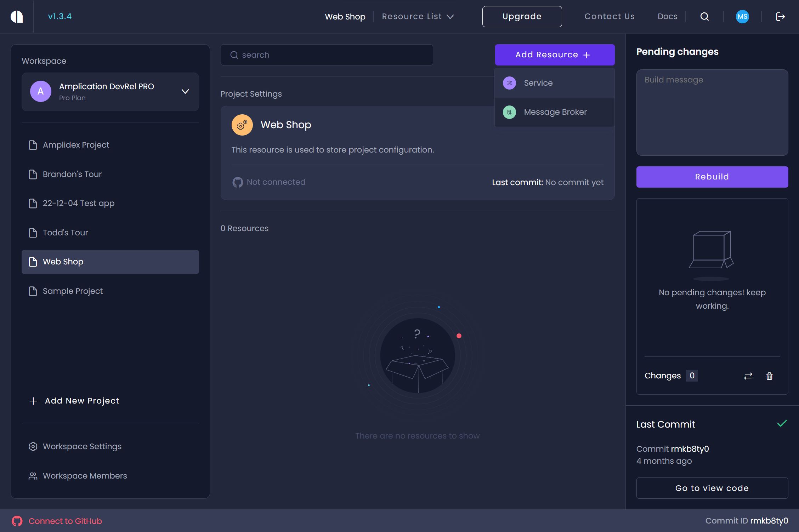This screenshot has height=532, width=799.
Task: Click the Not connected status text
Action: click(276, 182)
